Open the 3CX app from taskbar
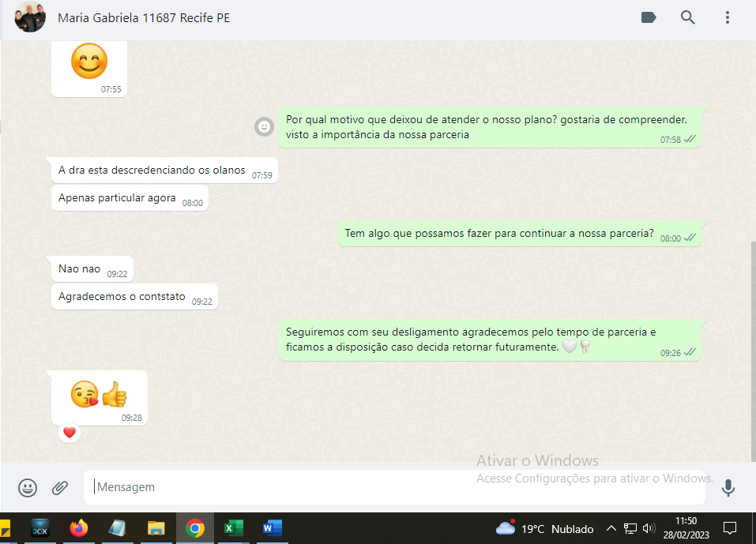 pyautogui.click(x=39, y=528)
